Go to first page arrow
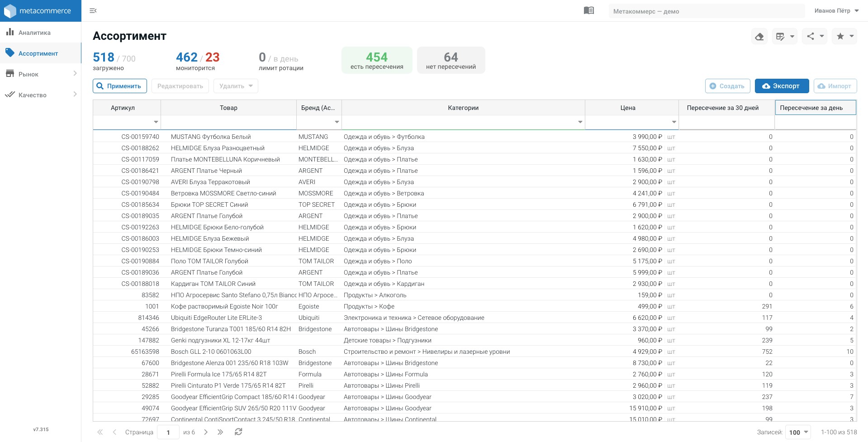The width and height of the screenshot is (868, 442). point(100,432)
